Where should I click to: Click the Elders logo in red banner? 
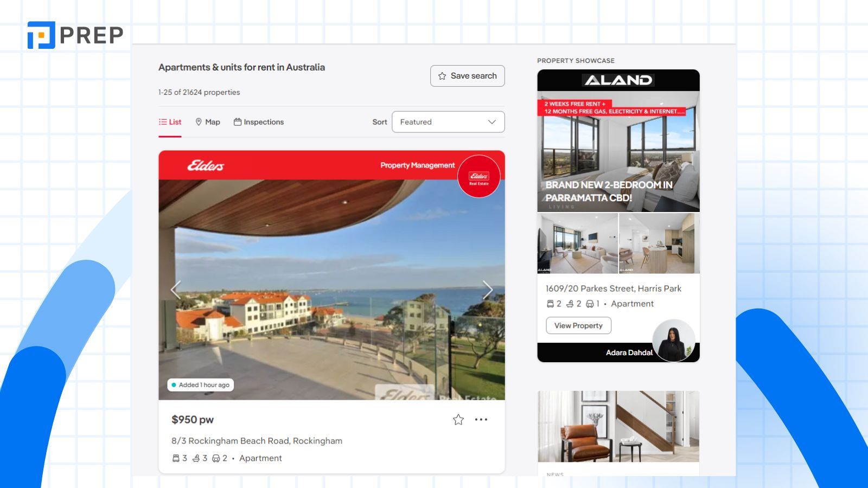206,165
